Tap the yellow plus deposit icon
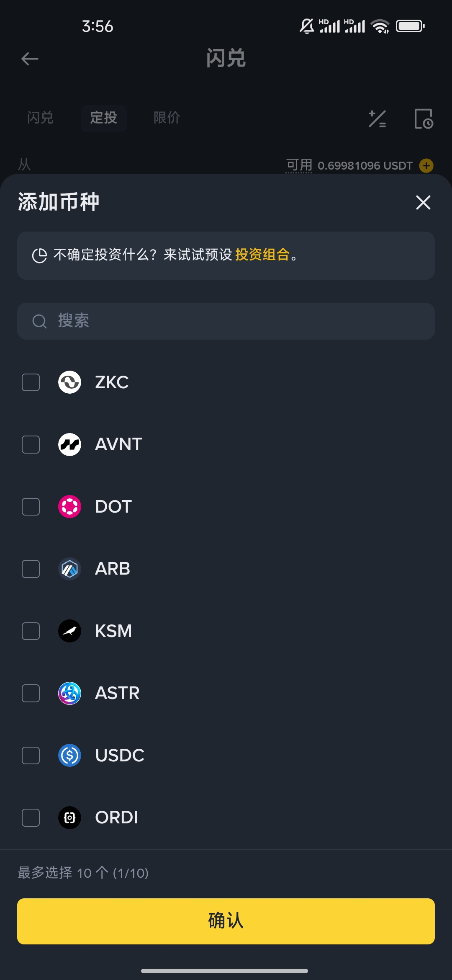This screenshot has width=452, height=980. point(426,165)
